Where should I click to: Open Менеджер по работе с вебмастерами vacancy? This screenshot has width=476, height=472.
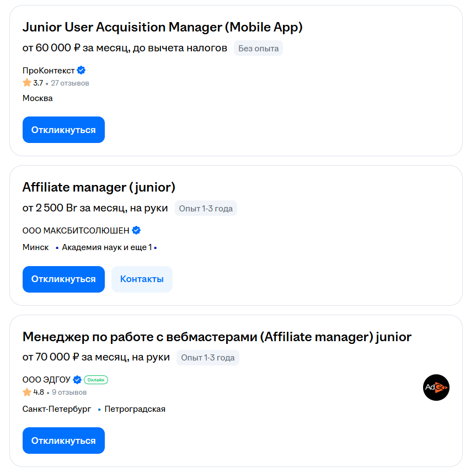tap(217, 337)
